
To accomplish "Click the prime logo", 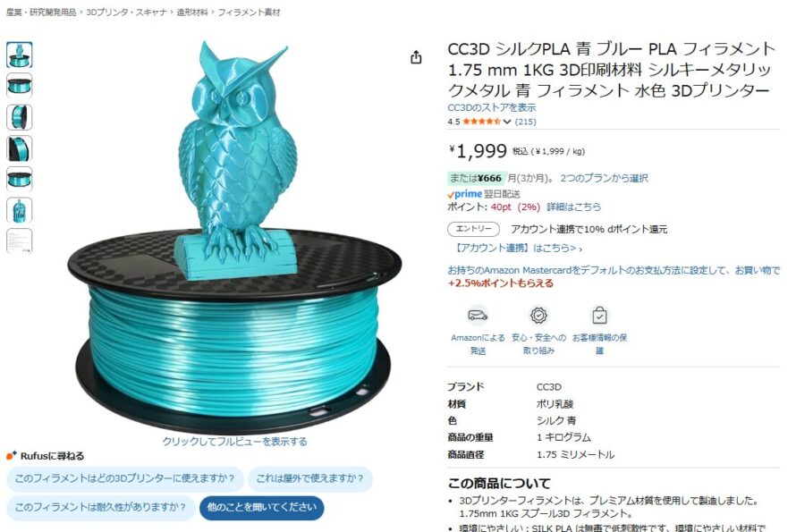I will [464, 194].
